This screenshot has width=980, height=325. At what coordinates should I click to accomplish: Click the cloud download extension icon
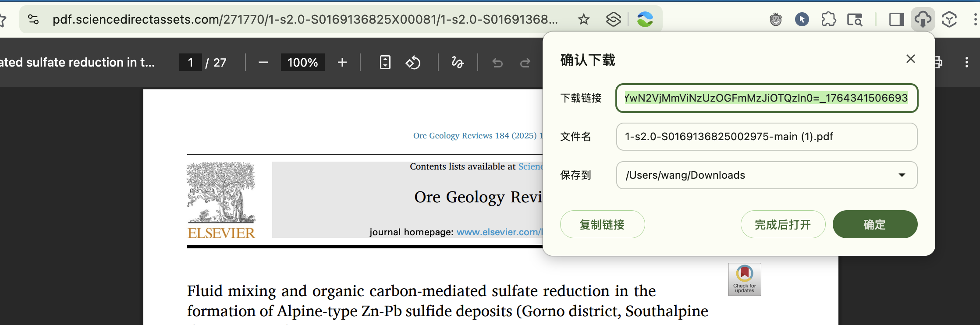pos(923,19)
